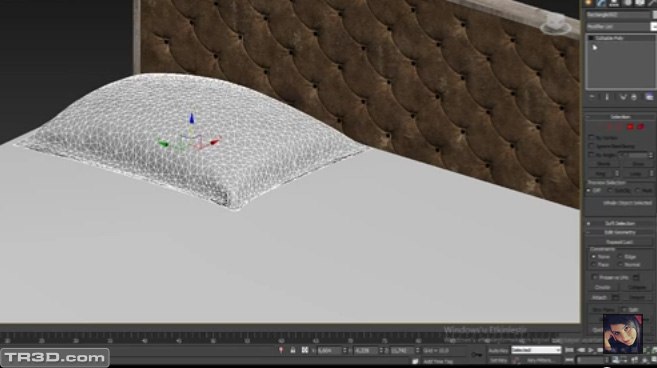Click the Collapse geometry button
The image size is (657, 368).
pyautogui.click(x=637, y=288)
